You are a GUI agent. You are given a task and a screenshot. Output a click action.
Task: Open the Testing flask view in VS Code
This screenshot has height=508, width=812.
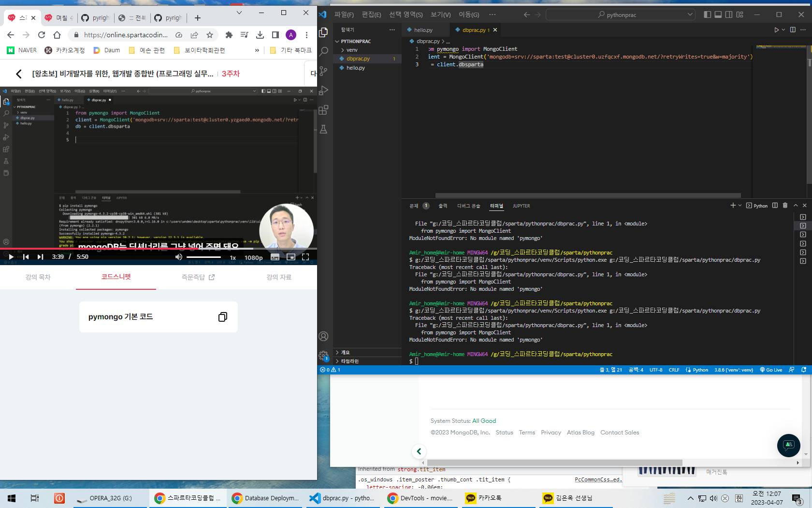click(x=323, y=129)
